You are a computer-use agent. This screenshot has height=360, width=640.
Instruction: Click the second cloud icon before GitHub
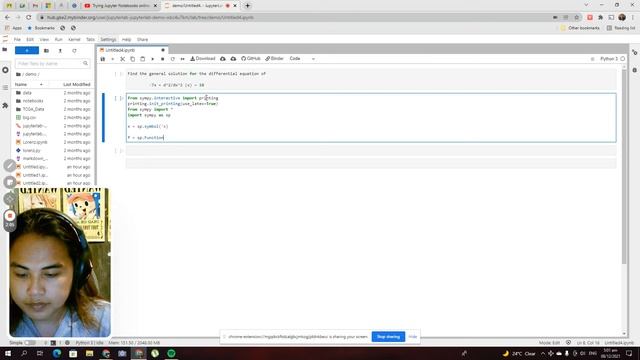(233, 59)
